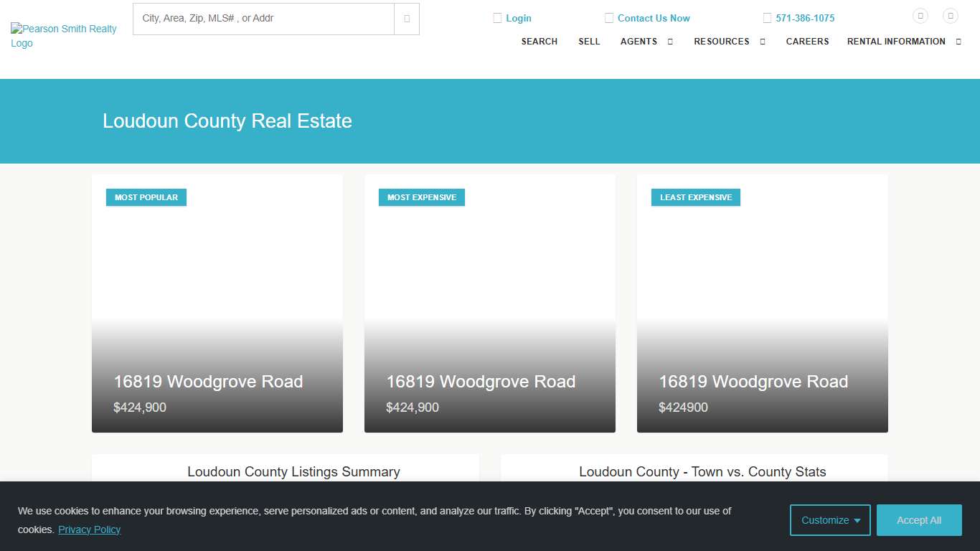
Task: Click the icon next to Contact Us Now
Action: coord(609,18)
